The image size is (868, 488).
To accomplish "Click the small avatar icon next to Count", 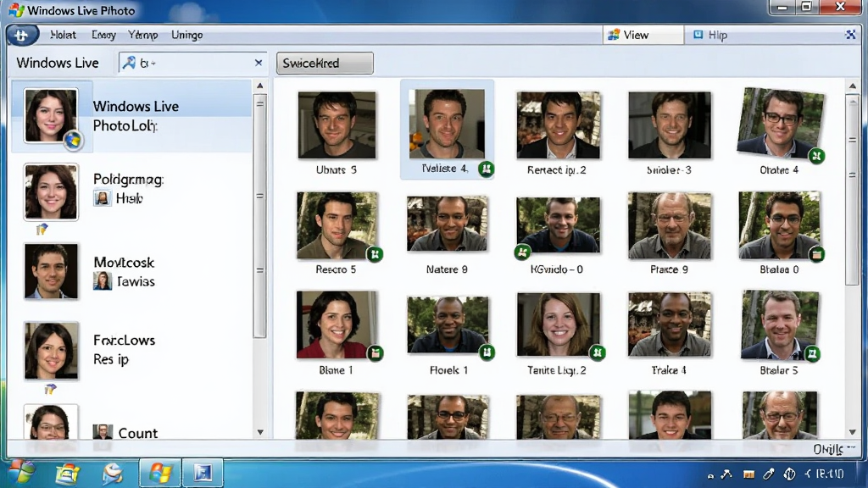I will coord(103,431).
